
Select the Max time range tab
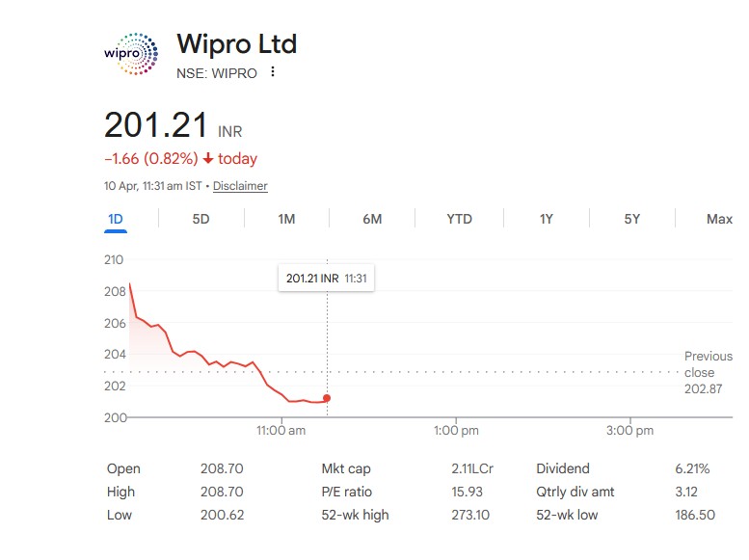coord(718,220)
